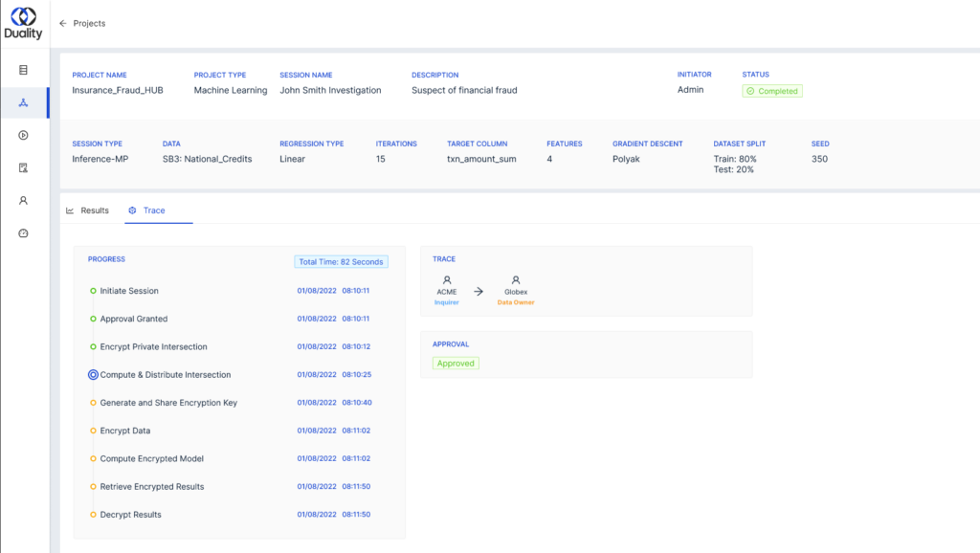This screenshot has height=553, width=980.
Task: Click the Total Time 82 Seconds indicator
Action: coord(342,260)
